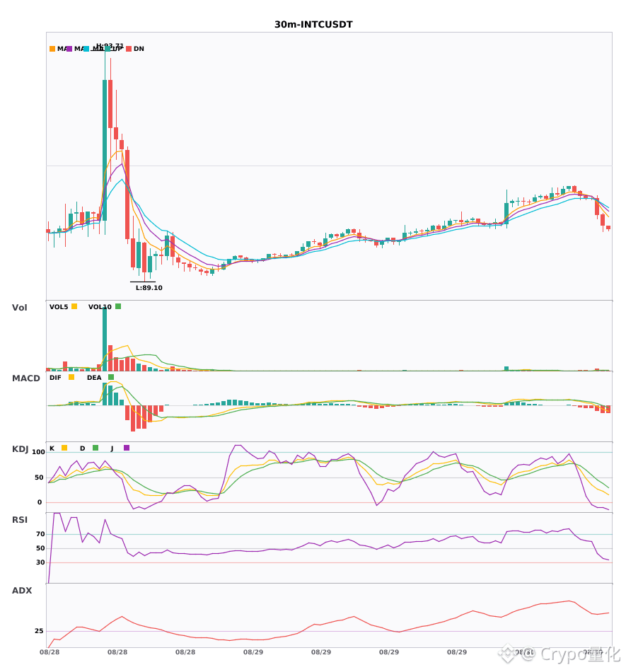Click the K legend letter
This screenshot has width=626, height=672.
click(x=52, y=448)
